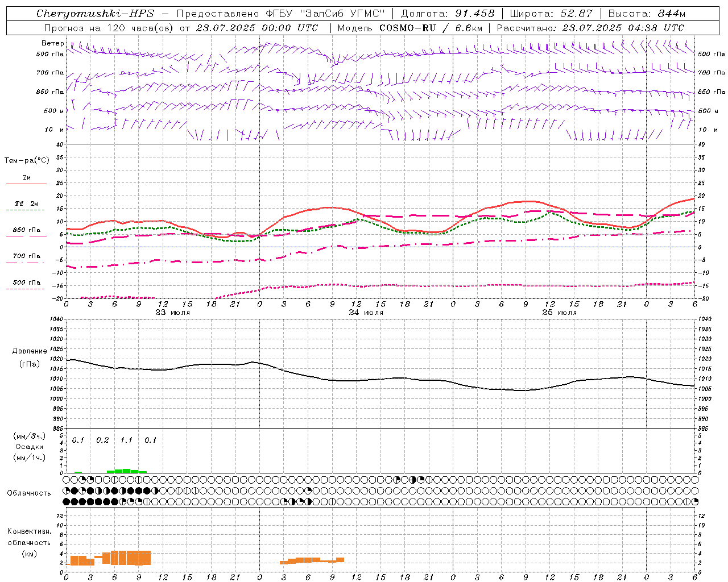
Task: Select the Модель COSMO-RU / 6.6км label
Action: (x=409, y=28)
